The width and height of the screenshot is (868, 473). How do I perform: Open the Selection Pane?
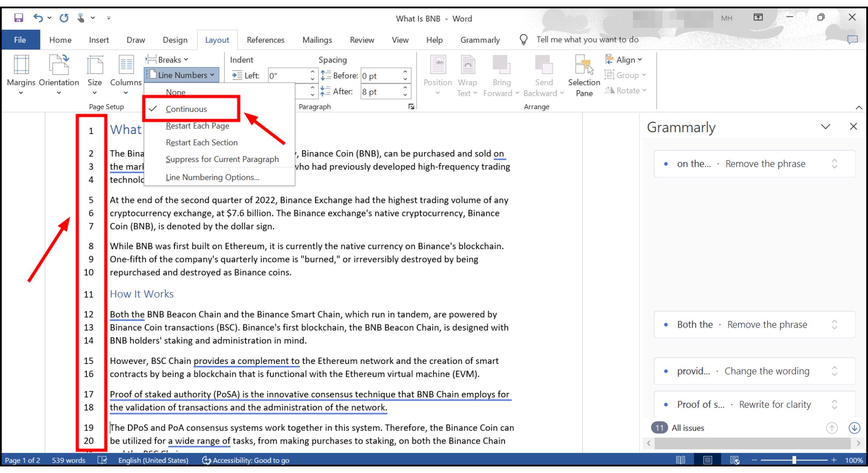(584, 75)
